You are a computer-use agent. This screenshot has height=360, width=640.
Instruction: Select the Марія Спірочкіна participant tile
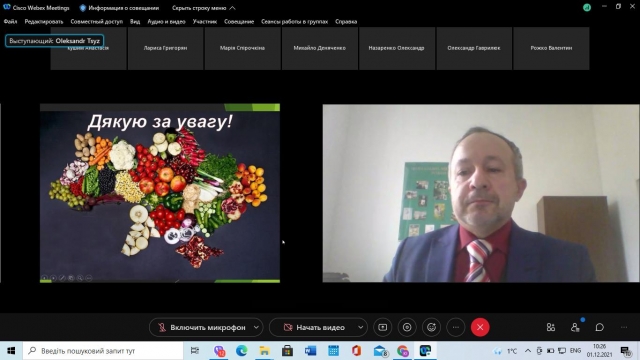(242, 48)
